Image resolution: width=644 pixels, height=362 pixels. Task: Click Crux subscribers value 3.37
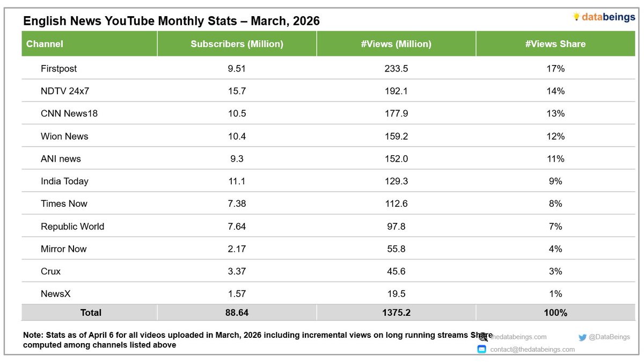click(x=237, y=271)
